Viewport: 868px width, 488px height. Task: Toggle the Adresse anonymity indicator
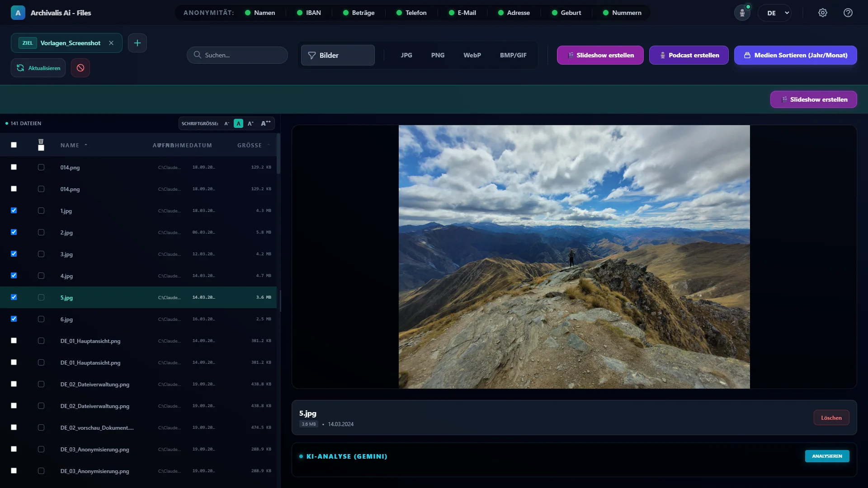[x=514, y=13]
